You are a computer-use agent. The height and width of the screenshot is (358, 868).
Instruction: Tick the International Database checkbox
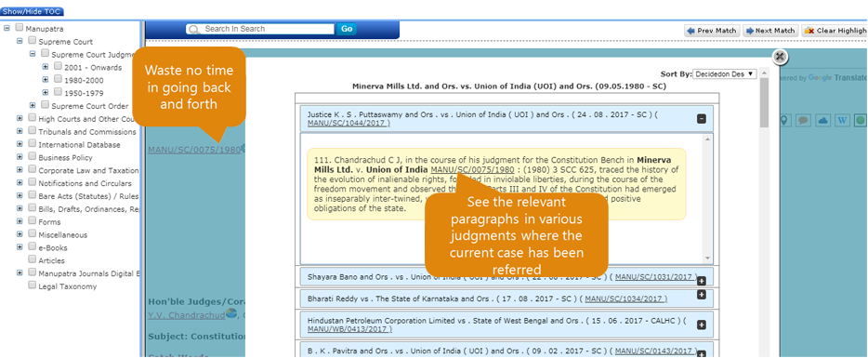click(x=33, y=144)
